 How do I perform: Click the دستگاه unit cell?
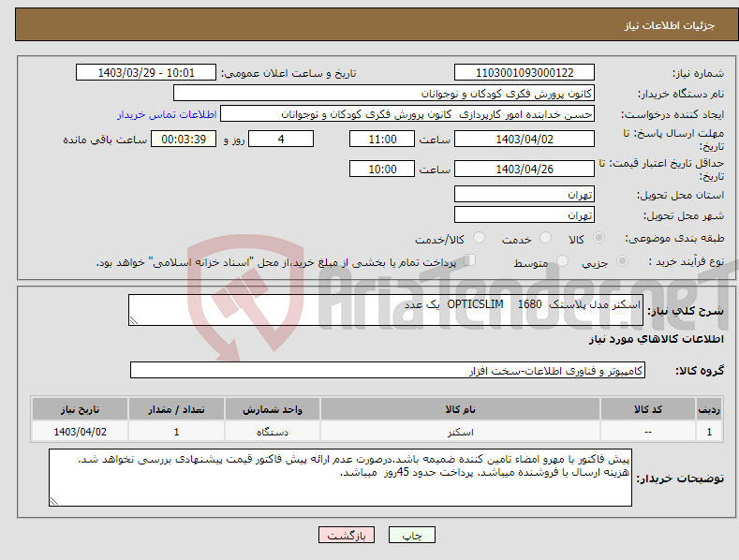coord(273,432)
